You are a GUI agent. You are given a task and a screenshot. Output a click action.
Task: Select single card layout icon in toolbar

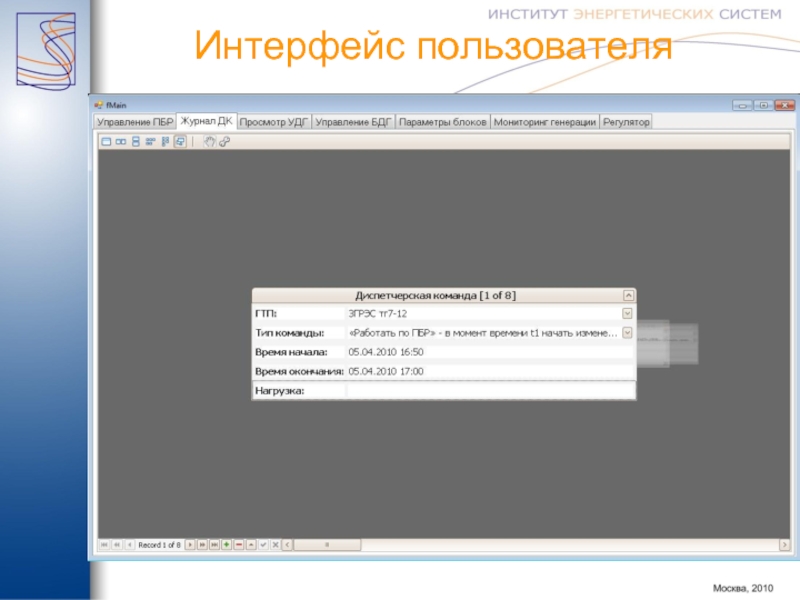click(106, 142)
